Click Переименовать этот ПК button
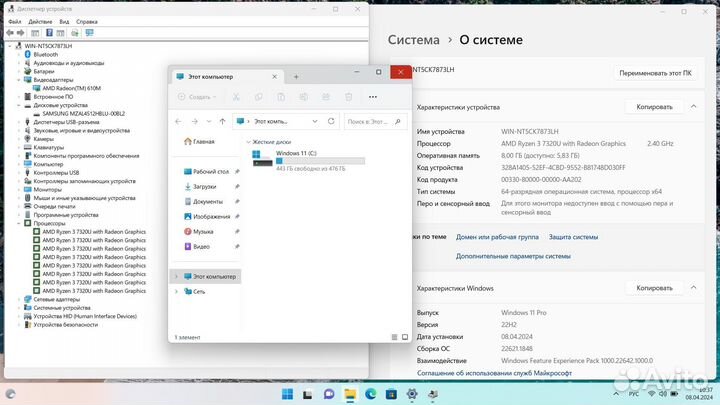The image size is (720, 405). click(x=655, y=73)
